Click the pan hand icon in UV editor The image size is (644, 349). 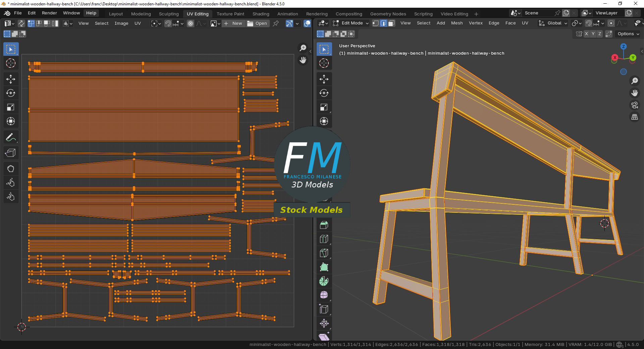coord(303,60)
